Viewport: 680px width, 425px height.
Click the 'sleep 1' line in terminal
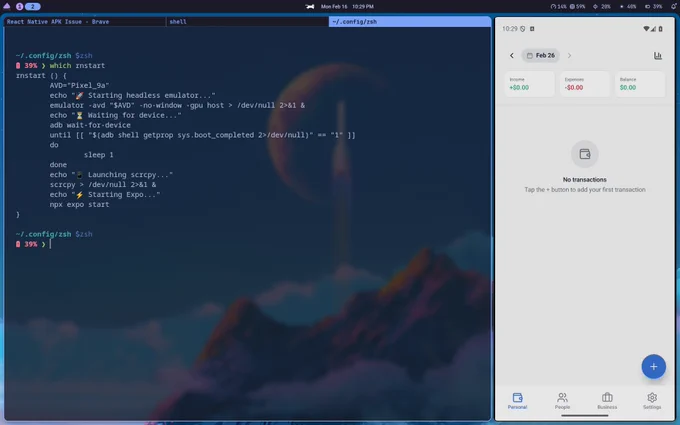[x=98, y=155]
